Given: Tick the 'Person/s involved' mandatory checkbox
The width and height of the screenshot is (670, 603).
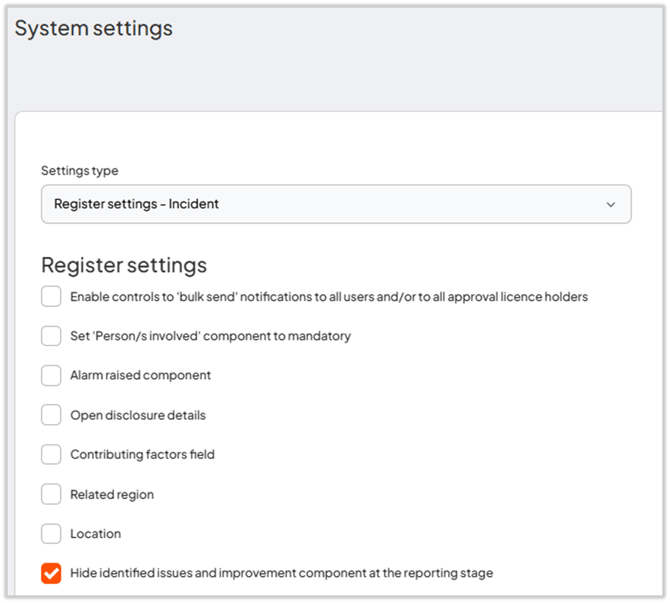Looking at the screenshot, I should coord(51,336).
